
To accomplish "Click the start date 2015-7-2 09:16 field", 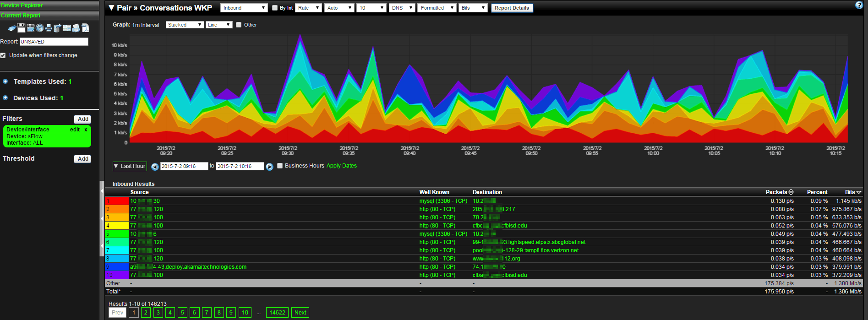I will tap(184, 166).
